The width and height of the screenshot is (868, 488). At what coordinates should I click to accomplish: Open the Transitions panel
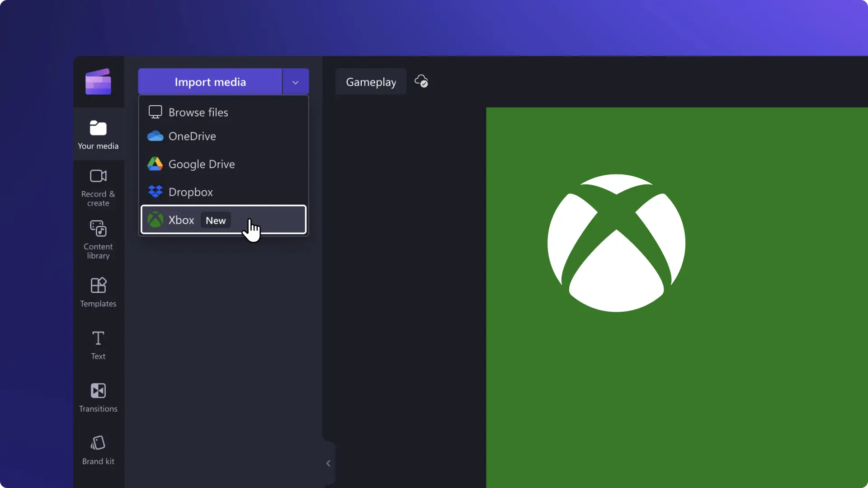98,397
